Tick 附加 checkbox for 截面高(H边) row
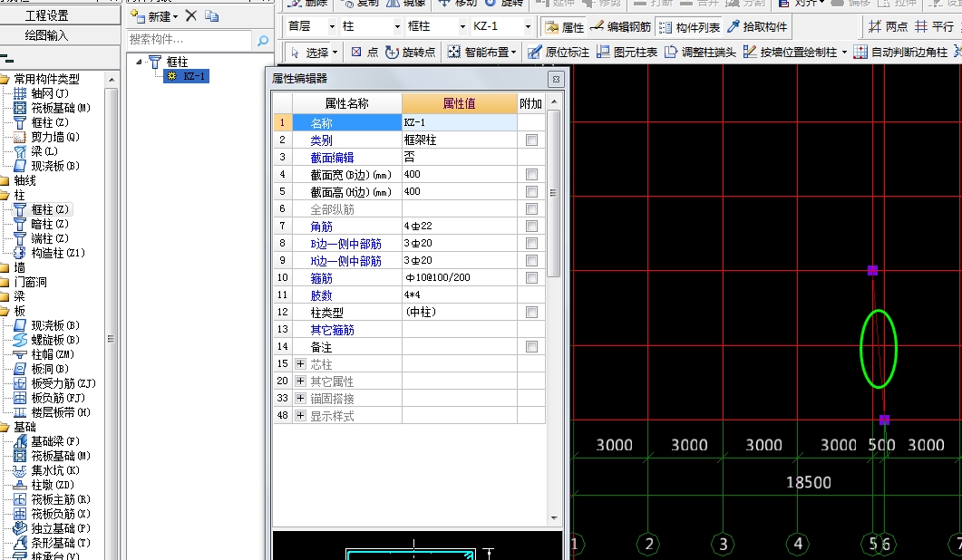Viewport: 962px width, 560px height. click(531, 192)
